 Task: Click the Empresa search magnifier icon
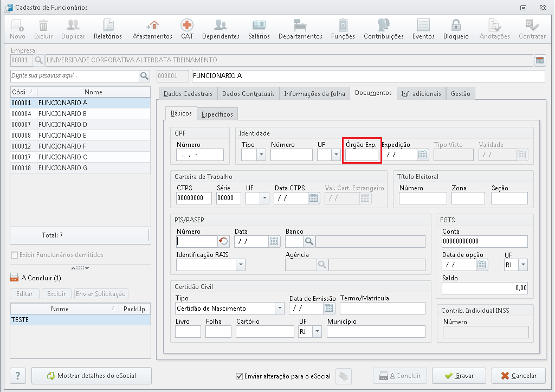(x=38, y=60)
